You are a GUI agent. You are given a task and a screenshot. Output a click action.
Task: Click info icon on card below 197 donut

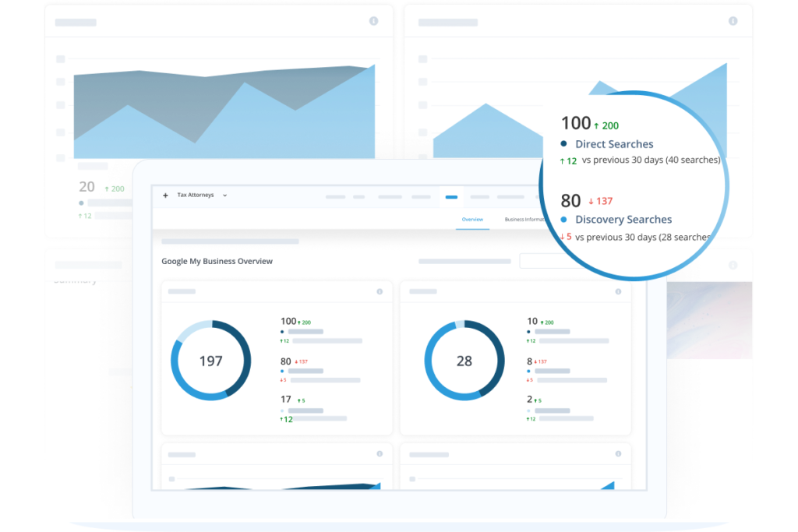click(x=380, y=453)
